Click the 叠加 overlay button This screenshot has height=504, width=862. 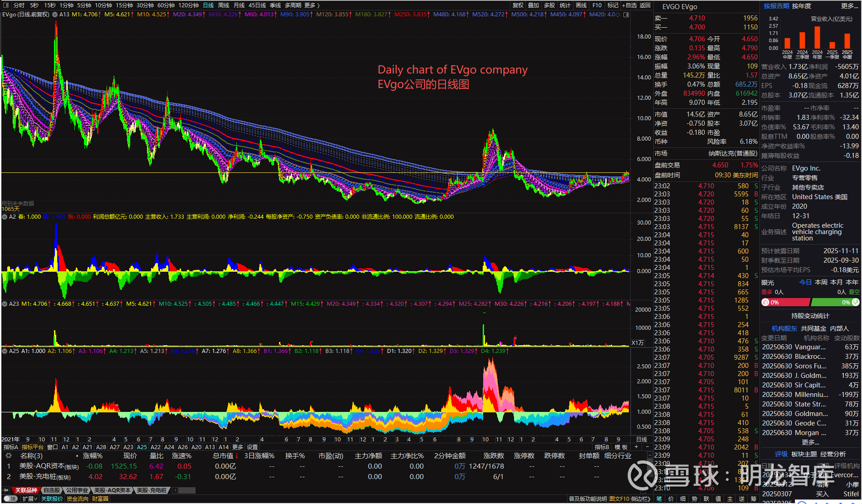534,5
